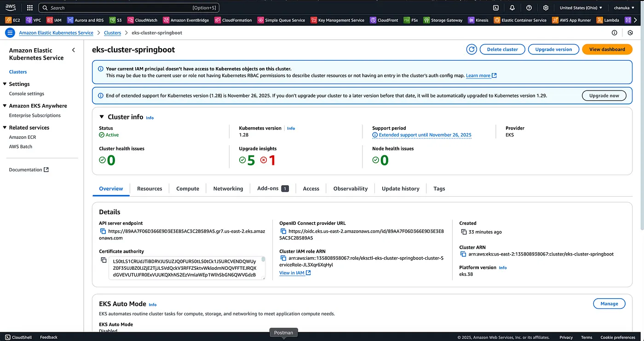The height and width of the screenshot is (341, 644).
Task: Toggle the hamburger navigation menu
Action: coord(10,33)
